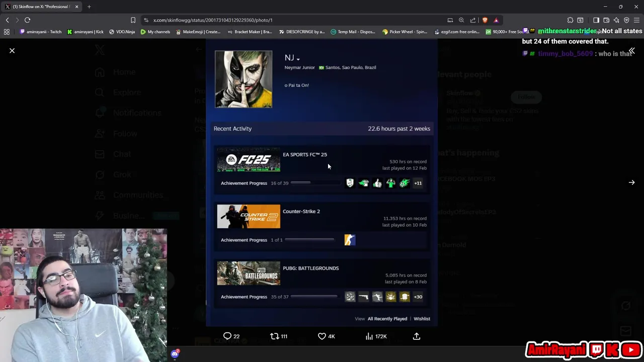
Task: Reload the page
Action: tap(27, 20)
